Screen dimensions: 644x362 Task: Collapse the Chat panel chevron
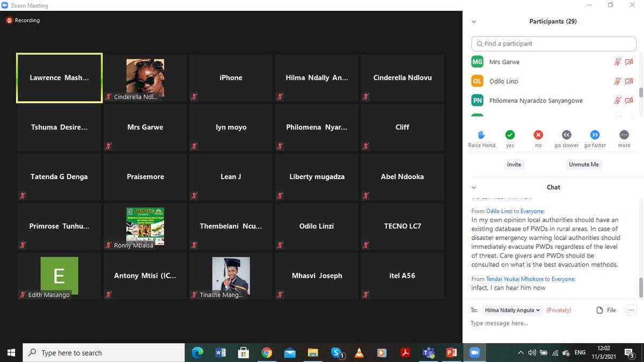[x=474, y=188]
